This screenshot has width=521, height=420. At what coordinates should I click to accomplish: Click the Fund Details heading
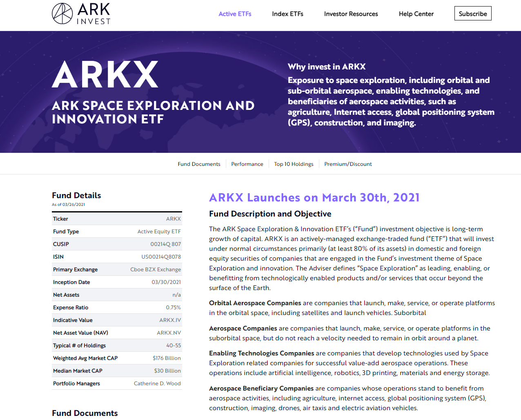[76, 195]
